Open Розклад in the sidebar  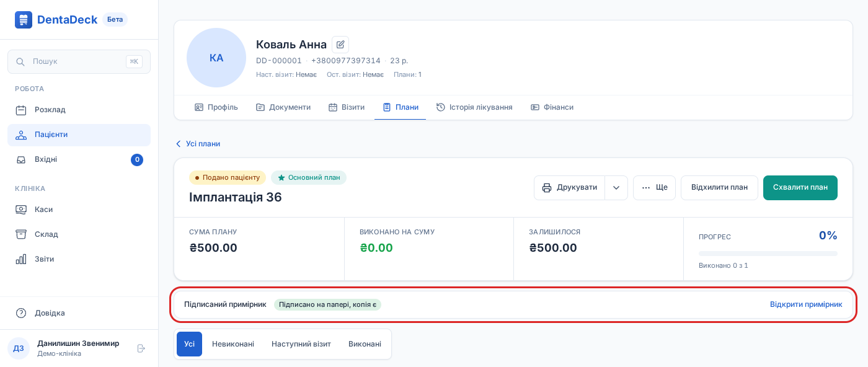tap(79, 110)
